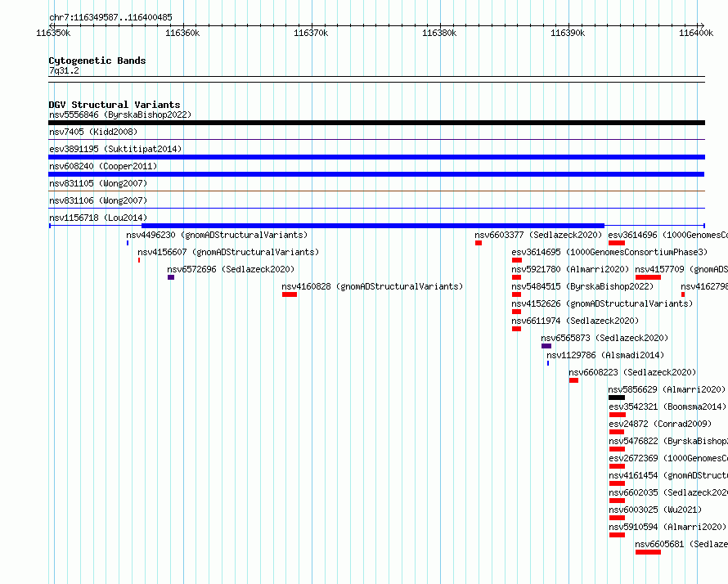Select nsv6572696 (Sedlazeck2020) label

point(231,269)
